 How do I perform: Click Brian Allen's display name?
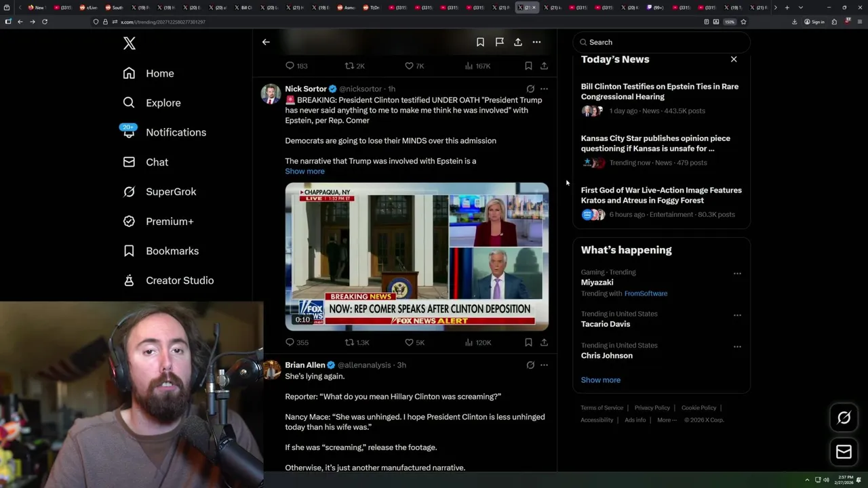pyautogui.click(x=305, y=365)
